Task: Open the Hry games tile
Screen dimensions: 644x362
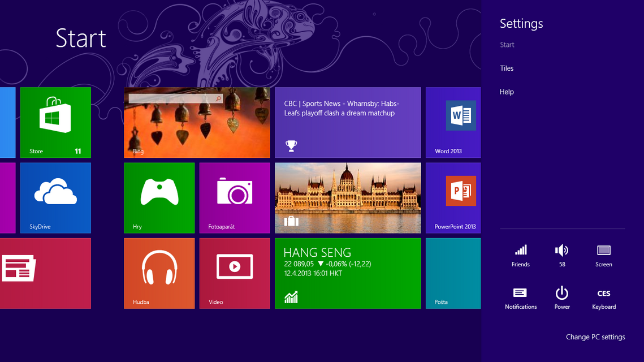Action: (159, 197)
